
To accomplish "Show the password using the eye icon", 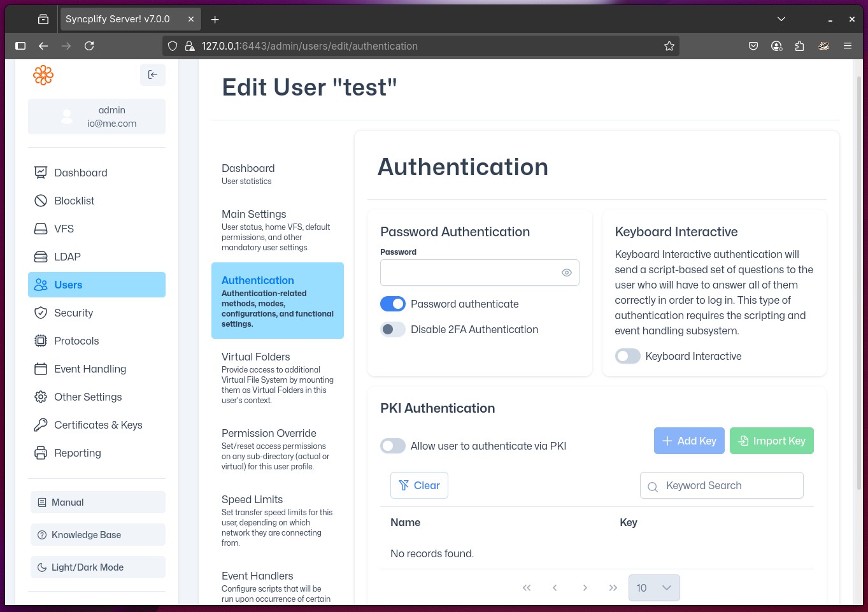I will click(x=566, y=272).
